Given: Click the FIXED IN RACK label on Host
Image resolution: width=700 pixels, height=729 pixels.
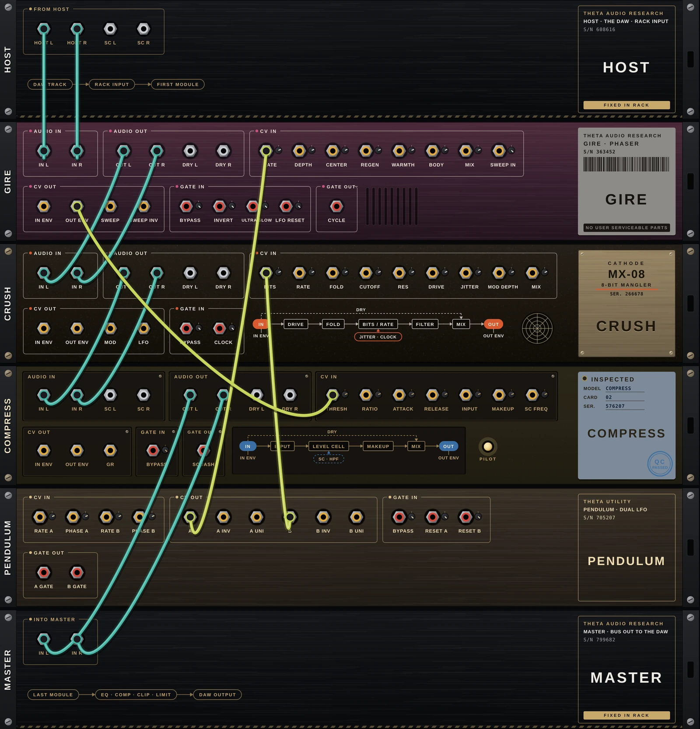Looking at the screenshot, I should tap(626, 105).
